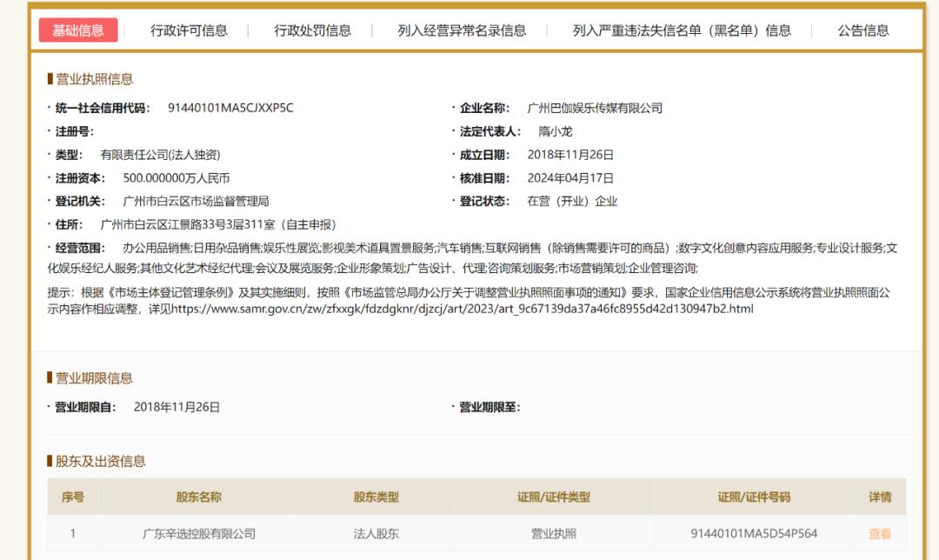Screen dimensions: 939x560
Task: Select shareholder 广东辛选控股有限公司 in table
Action: pos(199,534)
